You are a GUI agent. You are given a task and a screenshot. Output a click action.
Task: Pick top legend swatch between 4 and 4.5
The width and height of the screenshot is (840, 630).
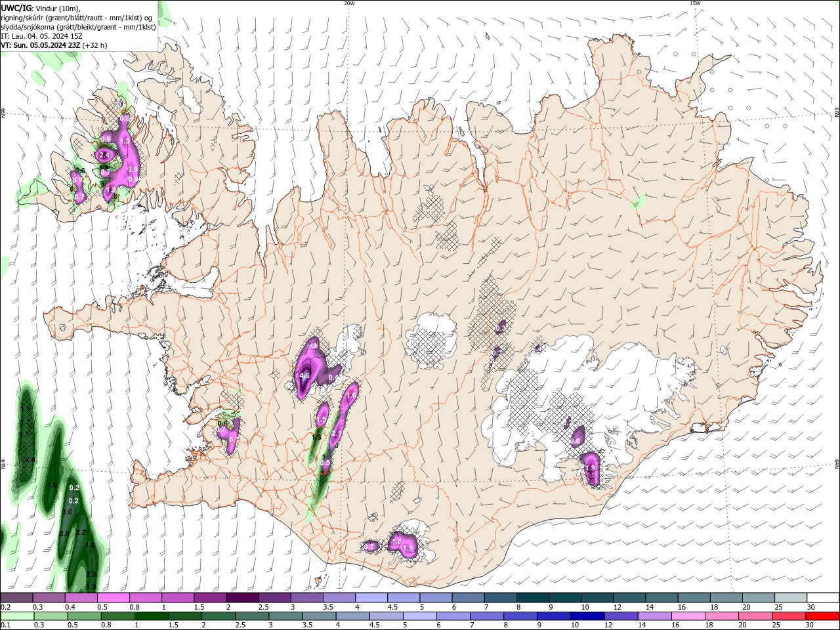371,598
